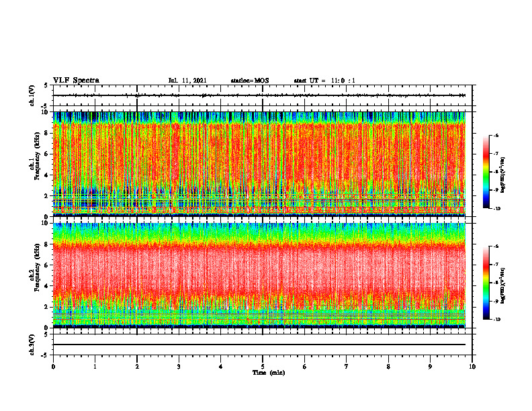Click the '-10' label on ch.2 colorbar
Image resolution: width=532 pixels, height=411 pixels.
coord(496,319)
